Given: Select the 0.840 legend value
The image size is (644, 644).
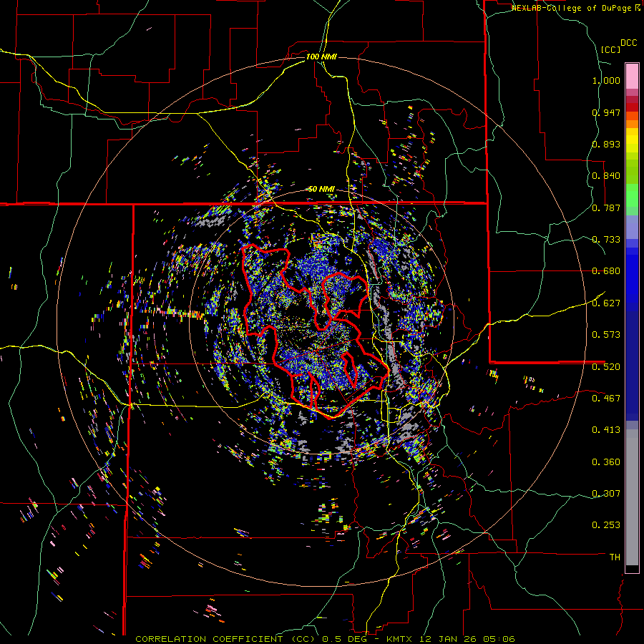Looking at the screenshot, I should pos(606,176).
